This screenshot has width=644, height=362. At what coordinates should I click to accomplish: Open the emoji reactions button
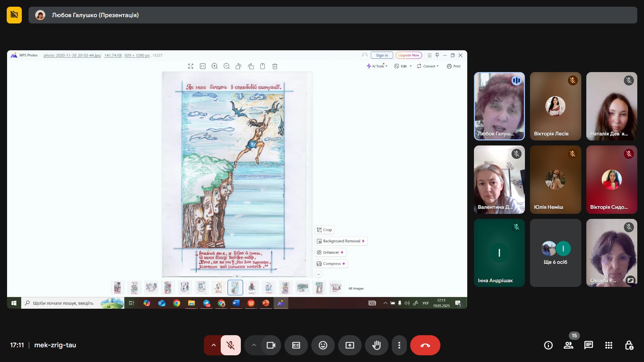coord(323,345)
